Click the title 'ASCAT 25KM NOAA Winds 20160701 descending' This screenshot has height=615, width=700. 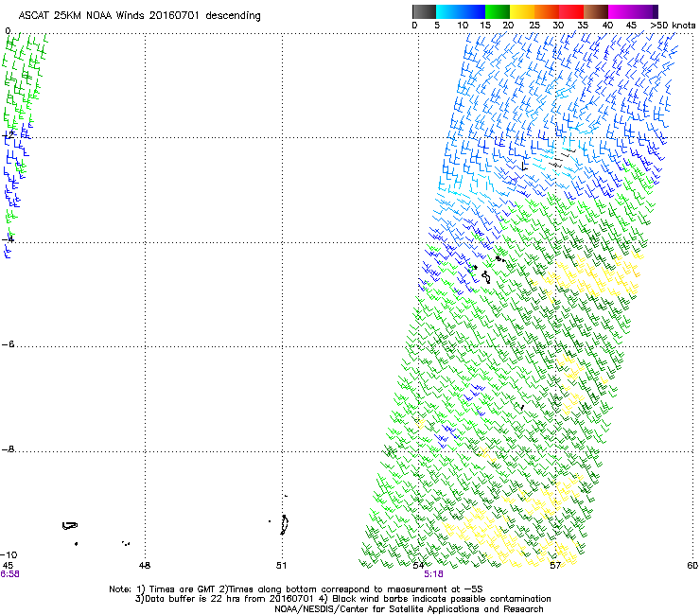[139, 16]
